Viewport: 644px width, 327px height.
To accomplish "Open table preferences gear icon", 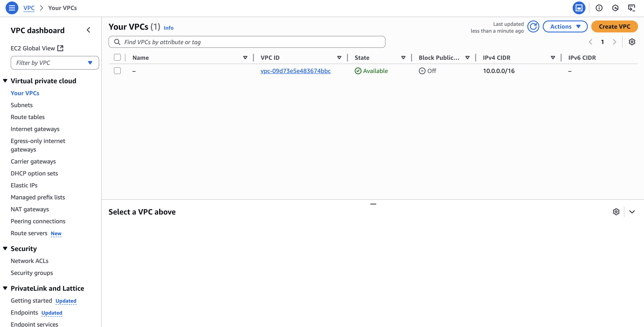I will point(632,42).
